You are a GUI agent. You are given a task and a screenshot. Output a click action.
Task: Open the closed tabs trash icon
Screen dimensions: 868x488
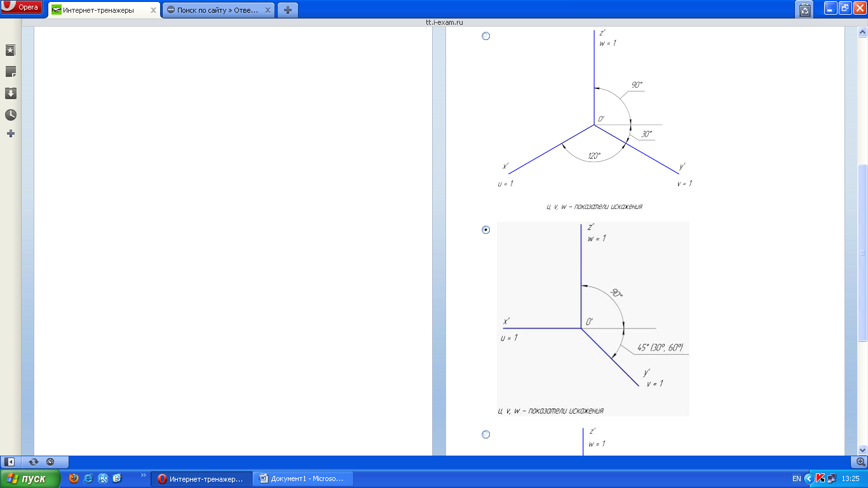(805, 10)
